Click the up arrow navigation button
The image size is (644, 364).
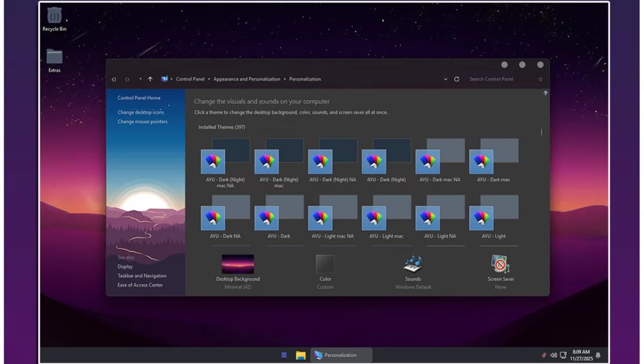pyautogui.click(x=150, y=79)
